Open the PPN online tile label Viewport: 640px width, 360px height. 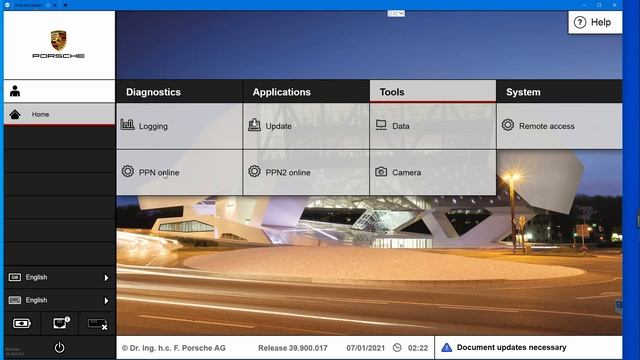[159, 173]
